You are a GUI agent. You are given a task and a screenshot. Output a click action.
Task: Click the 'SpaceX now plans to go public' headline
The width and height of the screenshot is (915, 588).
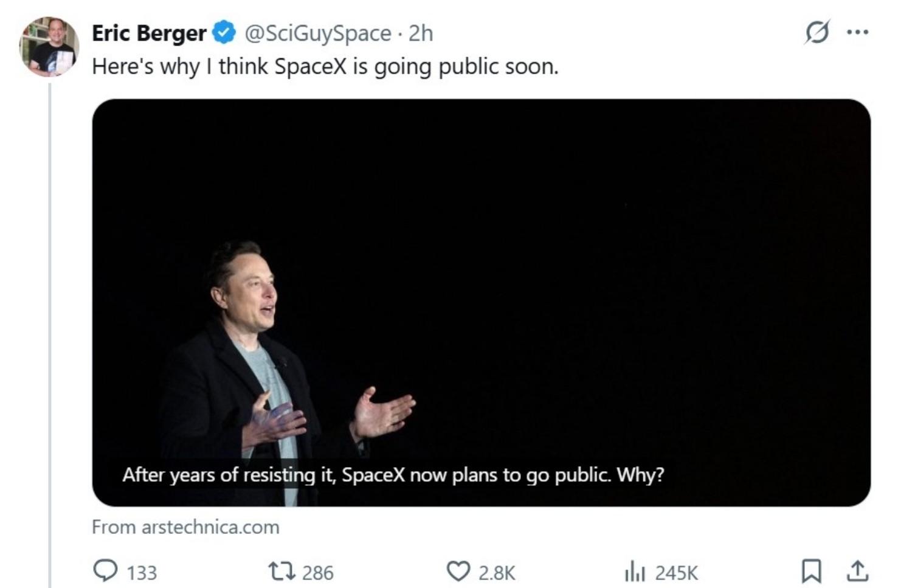pyautogui.click(x=393, y=474)
